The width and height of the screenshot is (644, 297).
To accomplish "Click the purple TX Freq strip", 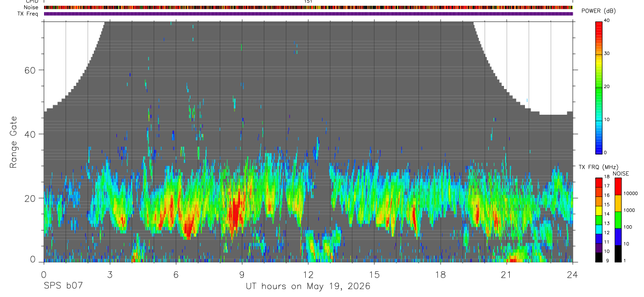I will point(308,14).
